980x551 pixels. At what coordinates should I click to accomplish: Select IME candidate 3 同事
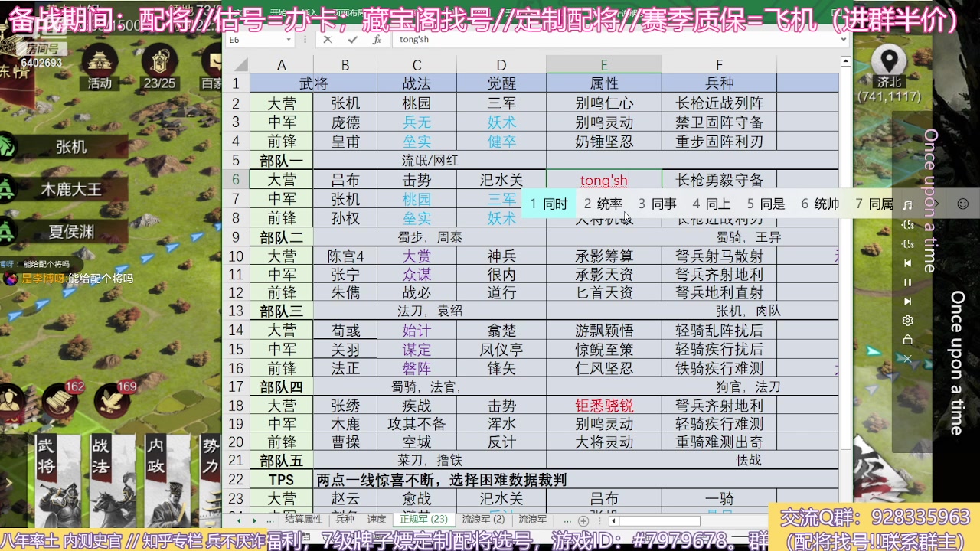(x=658, y=204)
